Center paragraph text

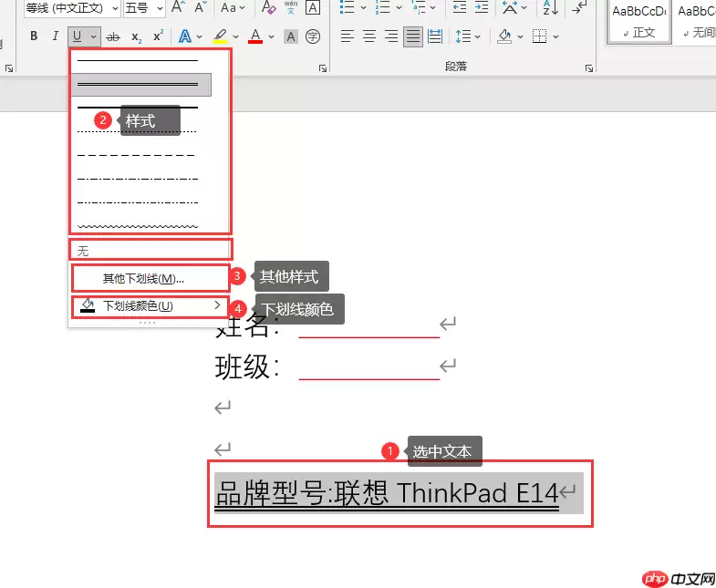pyautogui.click(x=369, y=36)
